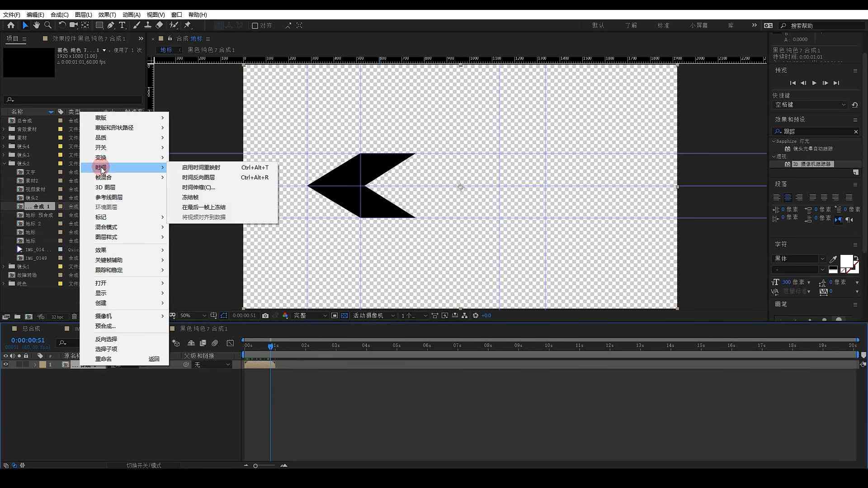This screenshot has height=488, width=868.
Task: Click the delete trash icon in project panel
Action: click(75, 317)
